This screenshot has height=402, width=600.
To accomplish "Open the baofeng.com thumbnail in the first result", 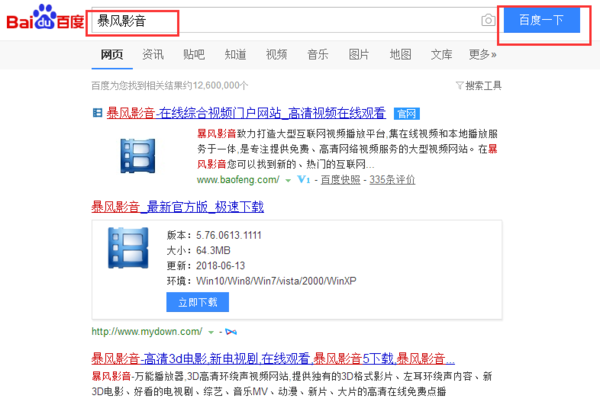I will [x=138, y=156].
